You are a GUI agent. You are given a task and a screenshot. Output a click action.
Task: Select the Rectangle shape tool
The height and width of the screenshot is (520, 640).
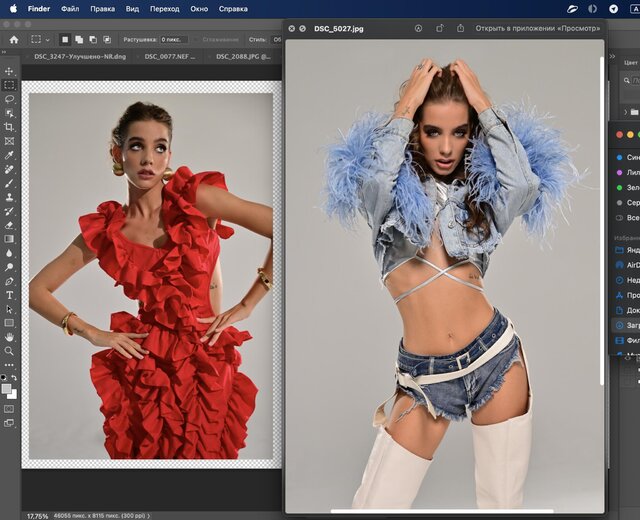pos(9,323)
